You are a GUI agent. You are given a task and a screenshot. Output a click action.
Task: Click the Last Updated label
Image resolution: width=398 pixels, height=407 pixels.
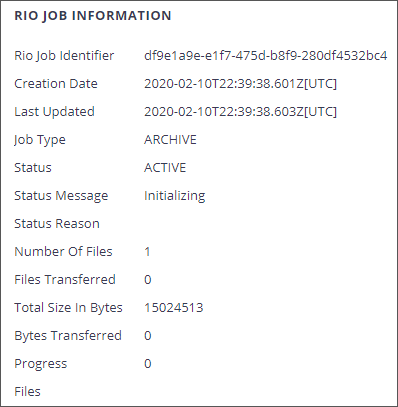tap(54, 112)
